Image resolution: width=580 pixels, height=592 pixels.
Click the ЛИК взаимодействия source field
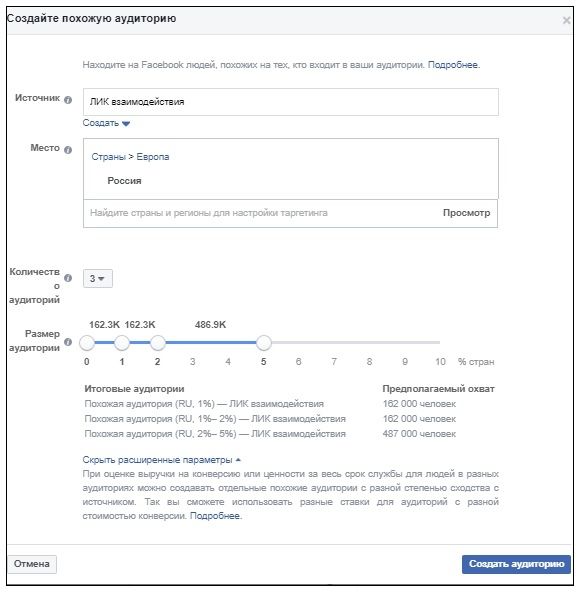[291, 102]
